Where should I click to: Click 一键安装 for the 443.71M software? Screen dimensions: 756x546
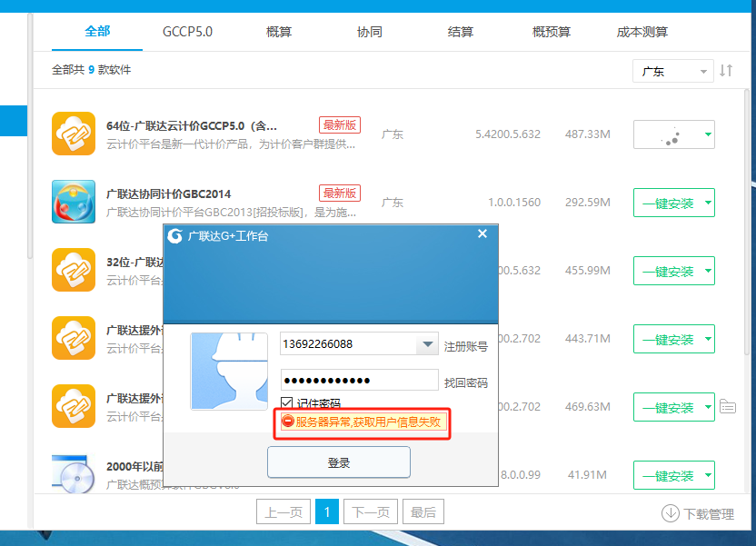(668, 339)
